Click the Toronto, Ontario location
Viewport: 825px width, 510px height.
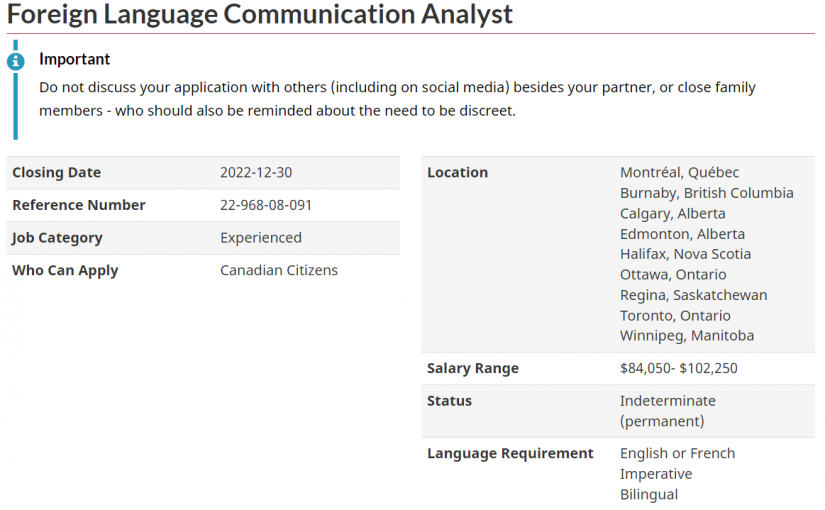click(675, 315)
